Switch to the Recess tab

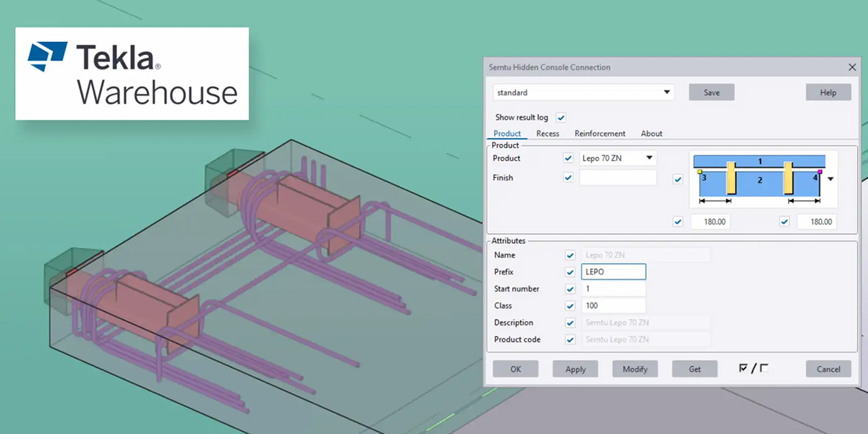point(548,134)
